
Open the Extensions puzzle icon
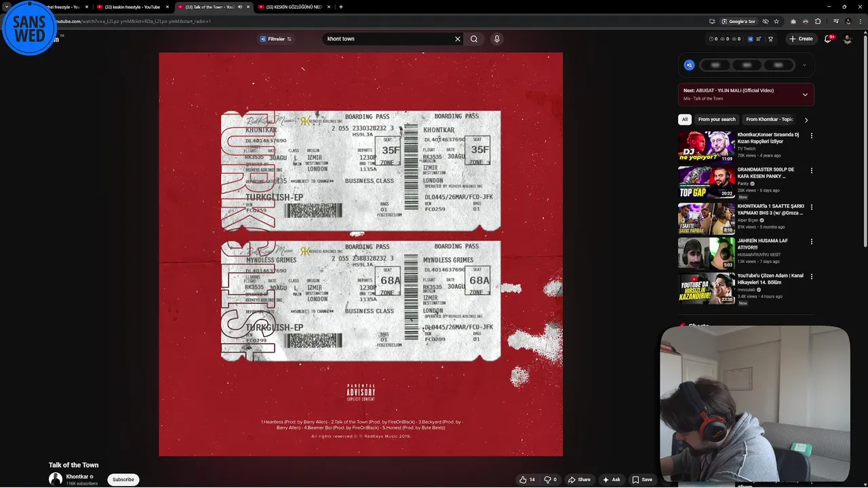coord(818,21)
